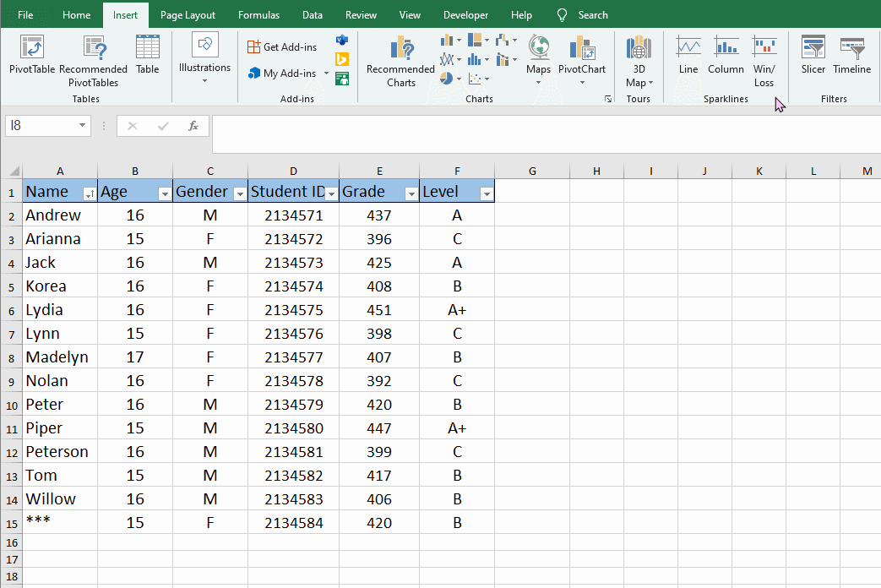Launch the Bing Maps add-in
The image size is (881, 588).
click(341, 59)
